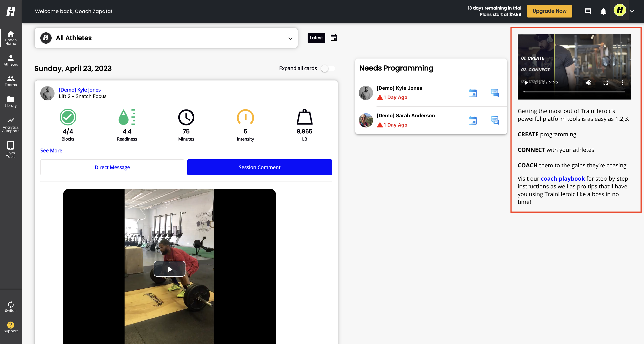Image resolution: width=644 pixels, height=344 pixels.
Task: Open notifications bell icon
Action: pyautogui.click(x=603, y=11)
